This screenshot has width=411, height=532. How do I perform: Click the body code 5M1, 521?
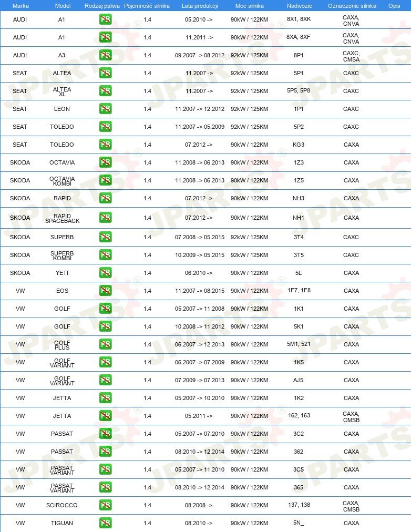(299, 344)
